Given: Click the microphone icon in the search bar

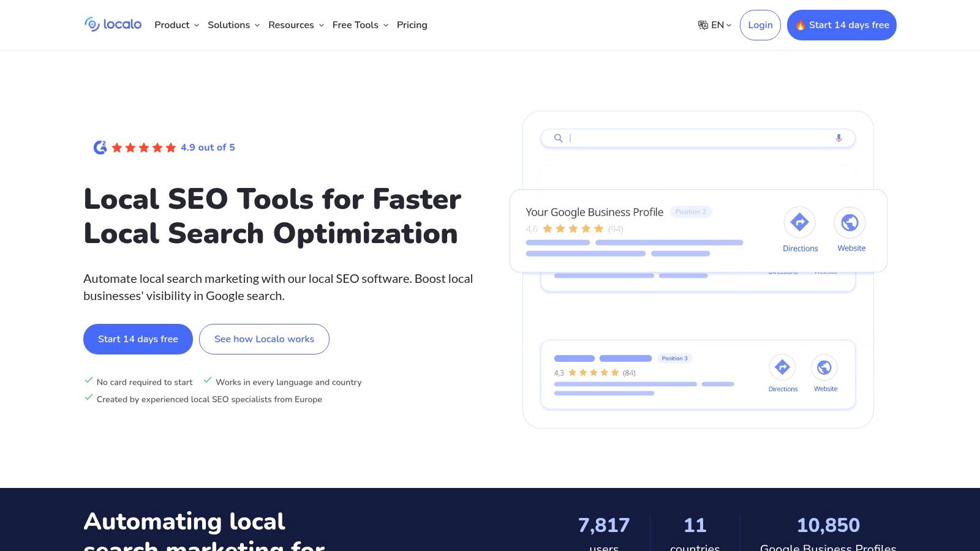Looking at the screenshot, I should pyautogui.click(x=839, y=138).
